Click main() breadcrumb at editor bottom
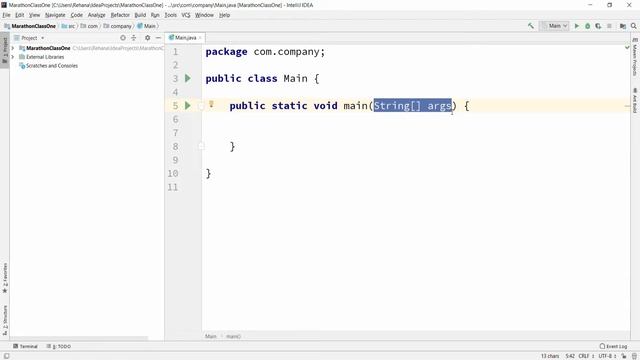The image size is (640, 360). click(233, 336)
